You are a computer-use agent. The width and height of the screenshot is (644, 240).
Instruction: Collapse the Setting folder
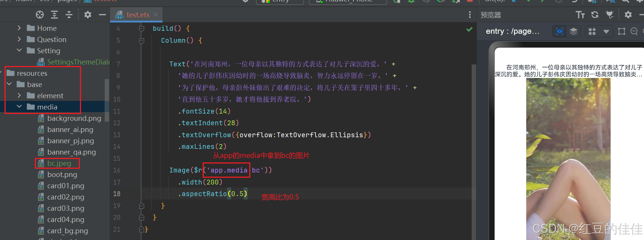point(19,50)
